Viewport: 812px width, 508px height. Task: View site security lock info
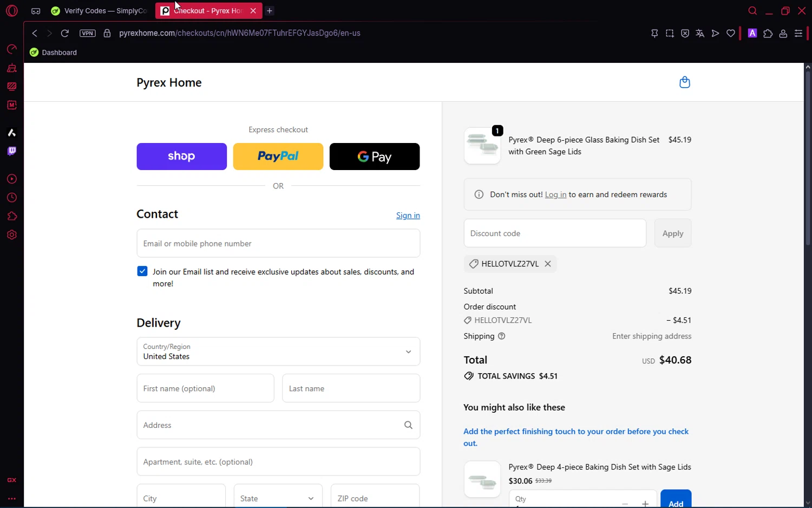107,33
